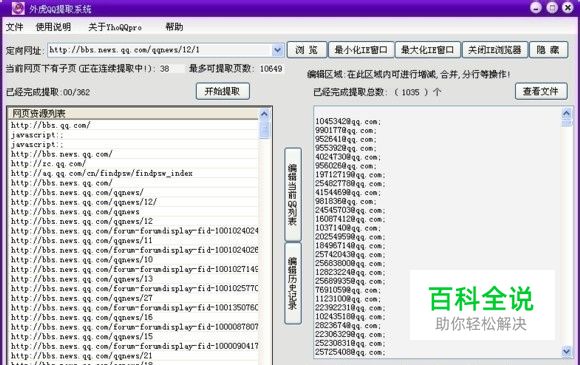The width and height of the screenshot is (580, 365).
Task: Open the 使用说明 menu
Action: (53, 27)
